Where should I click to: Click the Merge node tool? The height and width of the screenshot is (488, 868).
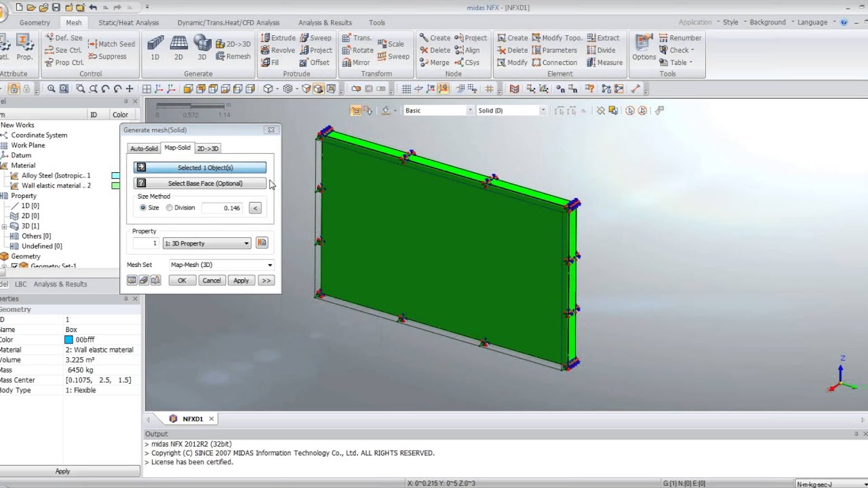click(x=434, y=62)
